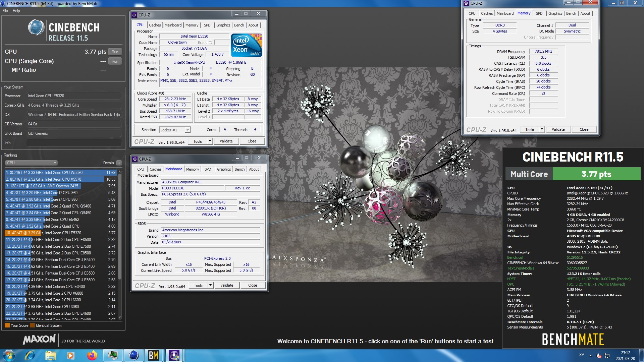
Task: Click Validate in the CPU window
Action: tap(226, 141)
